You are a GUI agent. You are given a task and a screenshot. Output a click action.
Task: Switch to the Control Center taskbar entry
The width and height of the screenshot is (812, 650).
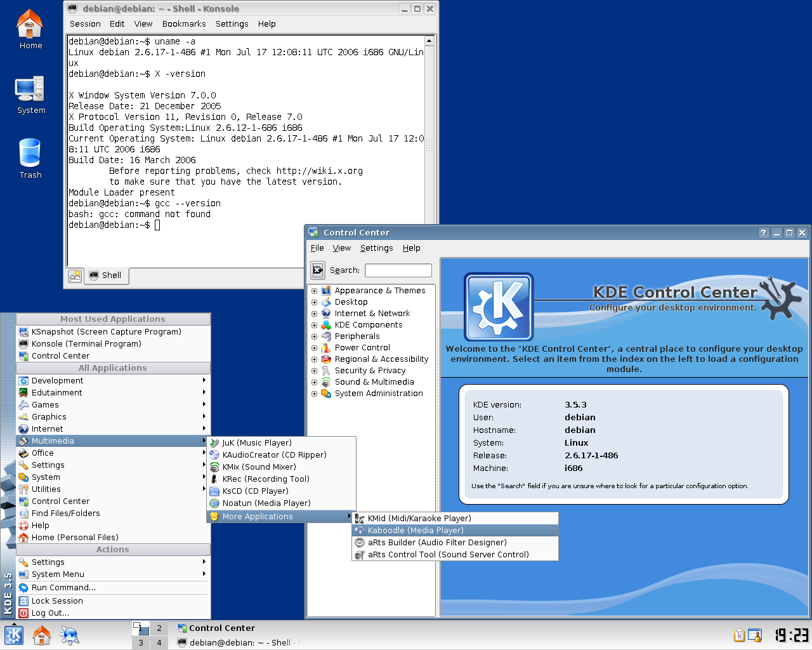tap(237, 628)
